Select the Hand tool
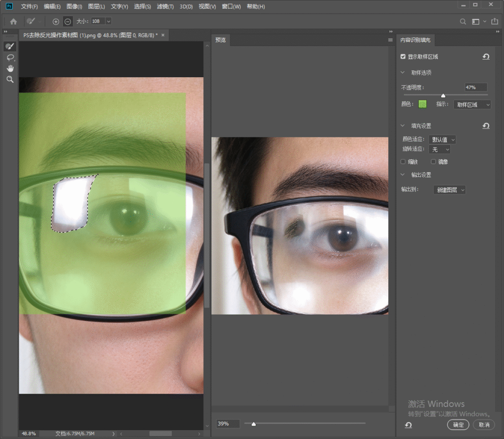The image size is (504, 439). point(10,68)
